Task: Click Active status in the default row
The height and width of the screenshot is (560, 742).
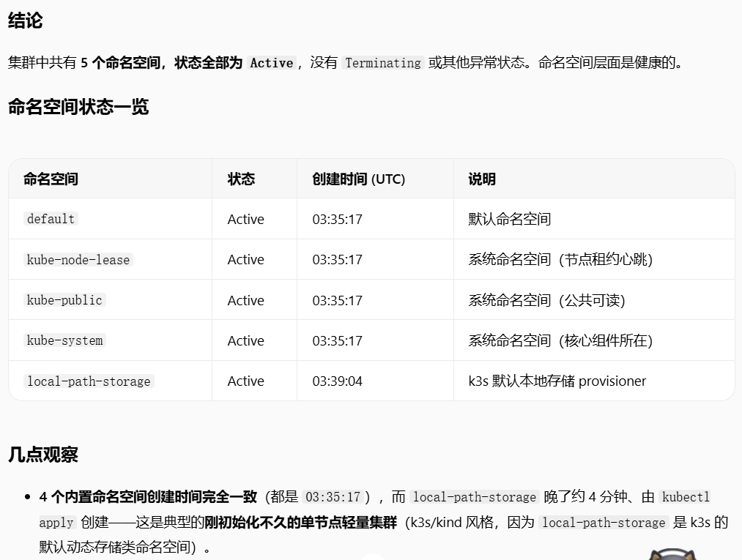Action: [245, 219]
